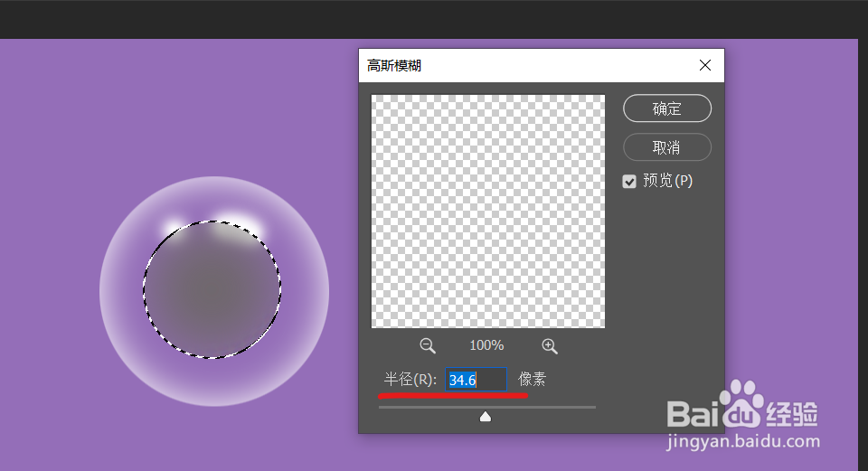Zoom out the blur preview

[x=428, y=346]
